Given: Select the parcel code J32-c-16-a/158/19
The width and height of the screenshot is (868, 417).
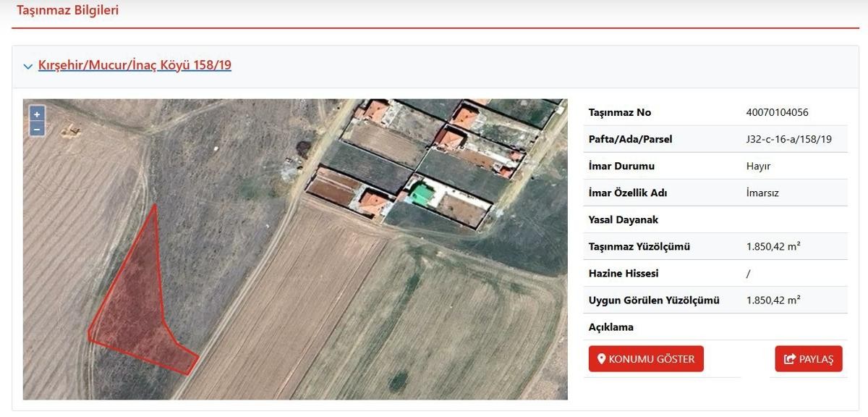Looking at the screenshot, I should (x=788, y=139).
